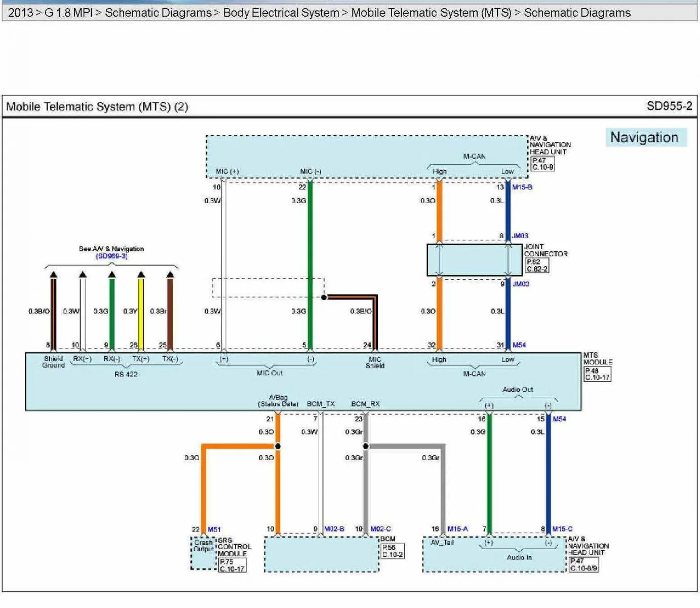Click the '0.3B/O' wire label near pin 24
The width and height of the screenshot is (700, 608).
point(361,311)
